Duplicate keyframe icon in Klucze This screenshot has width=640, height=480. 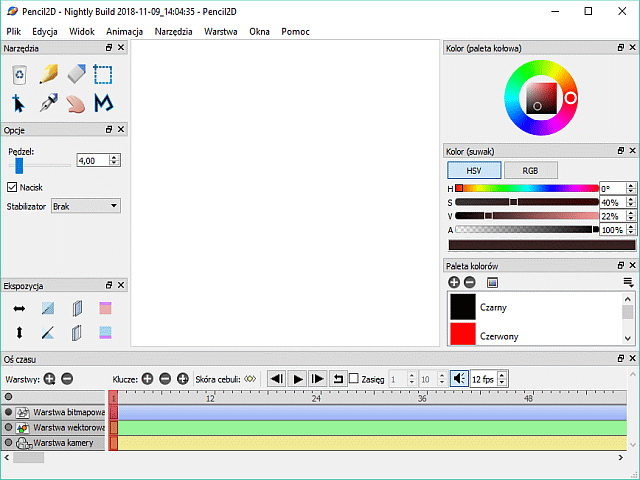182,379
